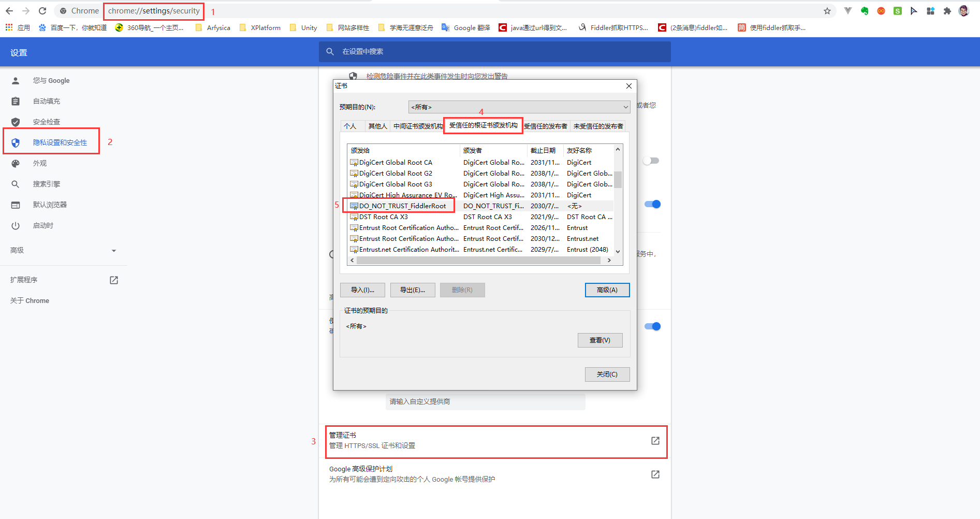Image resolution: width=980 pixels, height=519 pixels.
Task: Open the 360导航 bookmark
Action: [150, 27]
